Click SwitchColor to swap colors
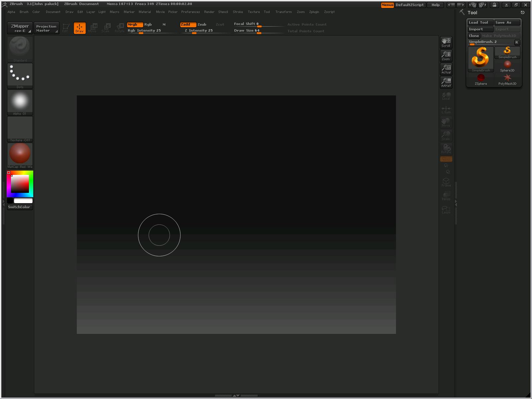 [x=20, y=207]
